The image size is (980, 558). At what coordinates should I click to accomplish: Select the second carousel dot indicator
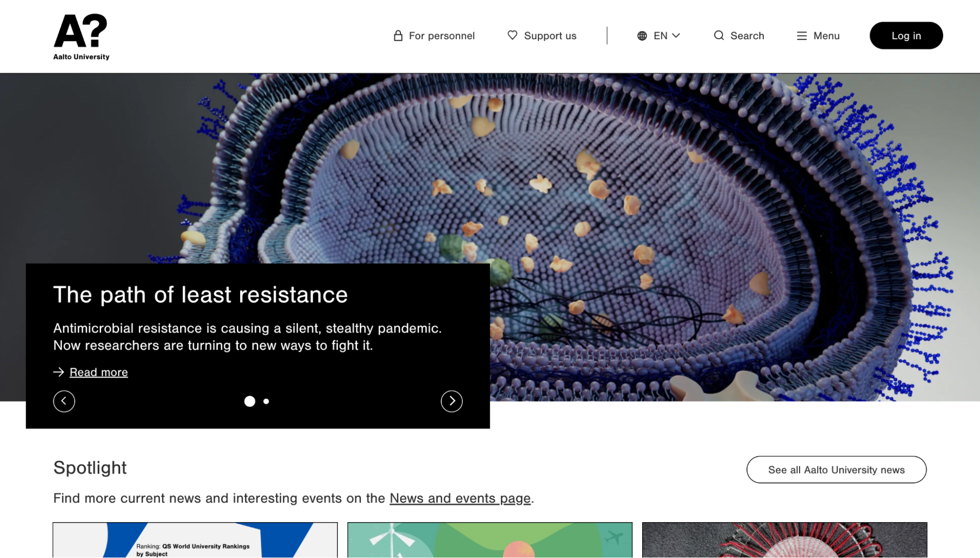tap(266, 401)
